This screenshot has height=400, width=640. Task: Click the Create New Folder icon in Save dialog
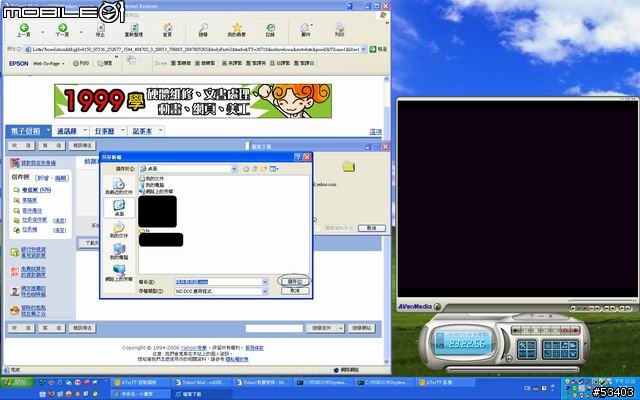(x=264, y=169)
